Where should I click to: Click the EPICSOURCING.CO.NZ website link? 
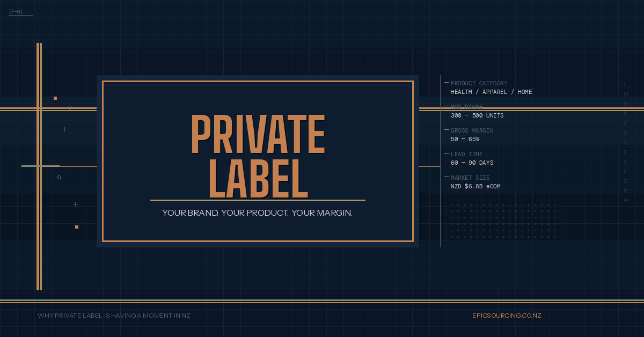tap(507, 316)
